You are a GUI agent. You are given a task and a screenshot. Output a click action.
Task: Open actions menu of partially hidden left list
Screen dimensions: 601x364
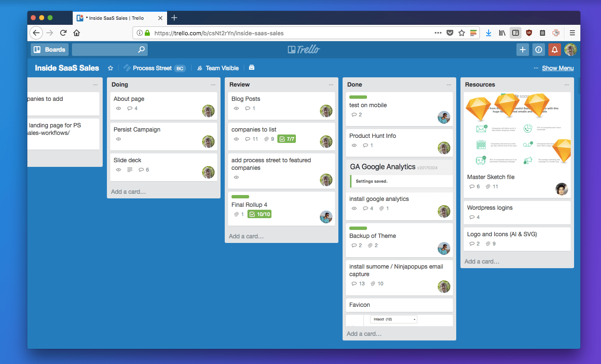95,84
